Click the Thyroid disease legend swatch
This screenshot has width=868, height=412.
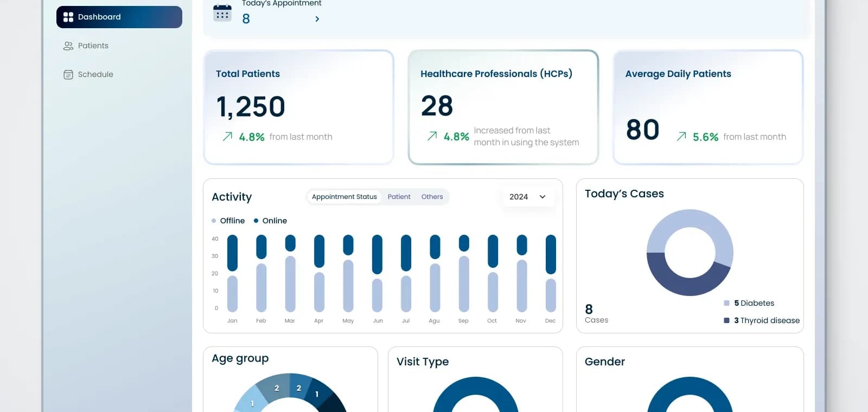pos(726,320)
